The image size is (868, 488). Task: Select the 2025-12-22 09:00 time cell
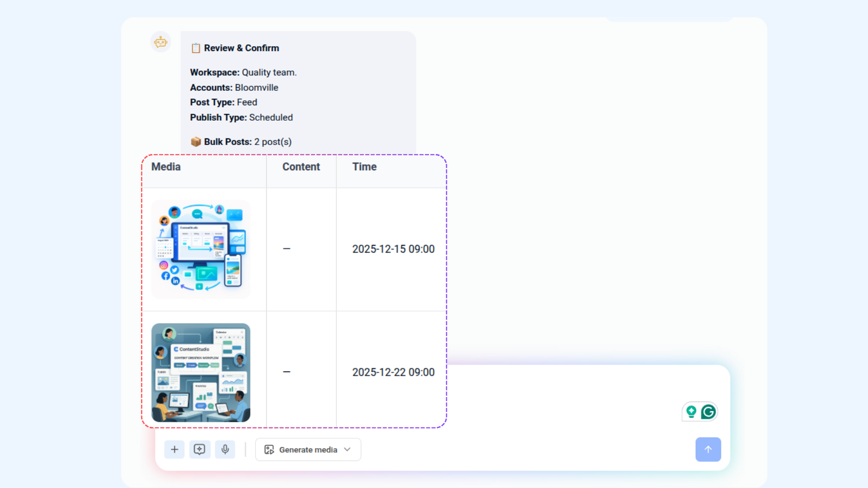coord(393,372)
